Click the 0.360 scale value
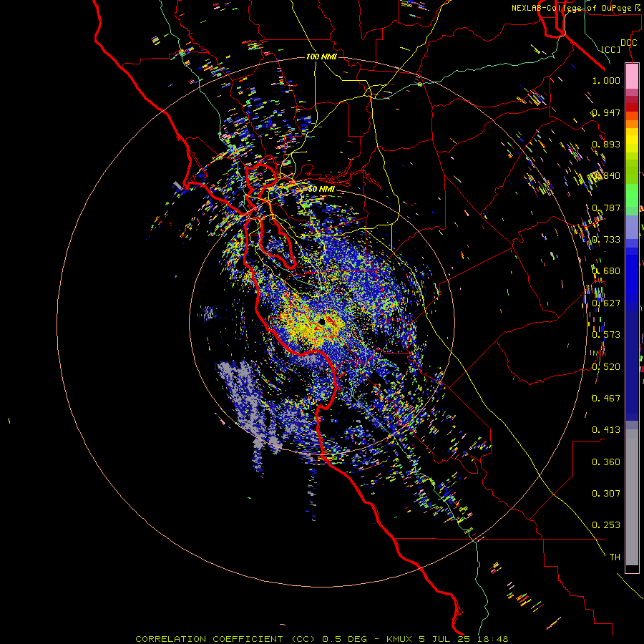The image size is (644, 644). [x=606, y=462]
